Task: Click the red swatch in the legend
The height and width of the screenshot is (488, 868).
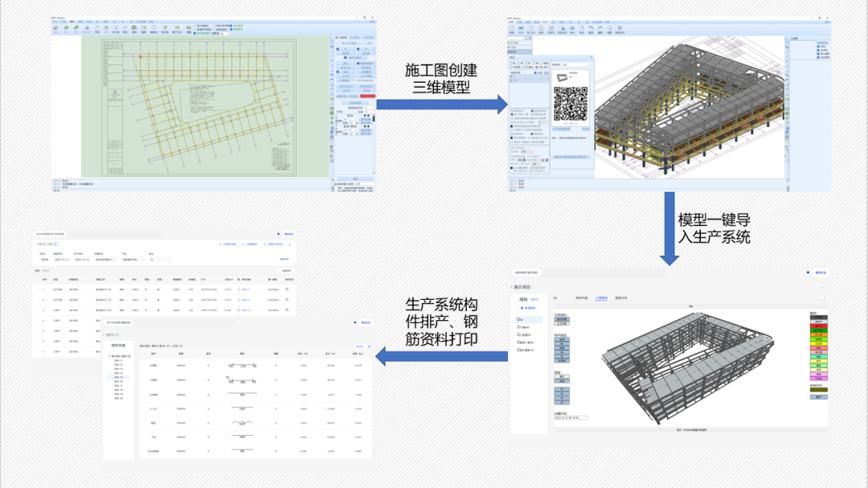Action: coord(820,327)
